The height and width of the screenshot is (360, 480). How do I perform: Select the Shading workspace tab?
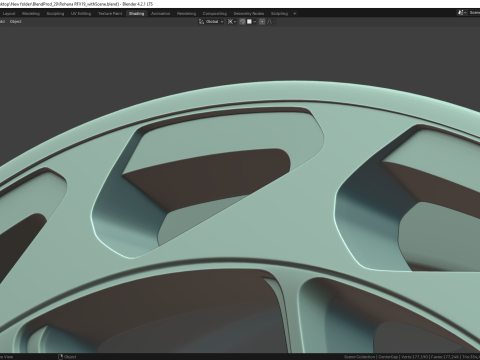point(136,14)
